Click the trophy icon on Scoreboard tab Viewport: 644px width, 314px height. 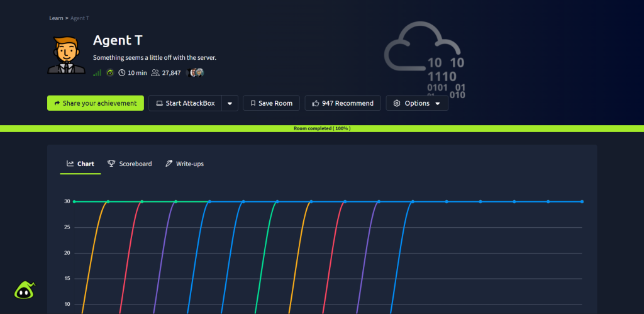(x=111, y=164)
